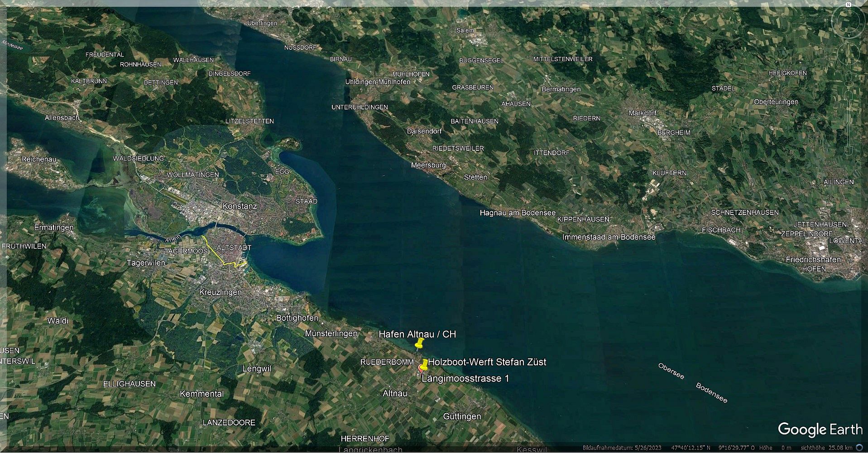Select the Hafen Altnau yellow pushpin
Screen dimensions: 868x453
coord(419,343)
